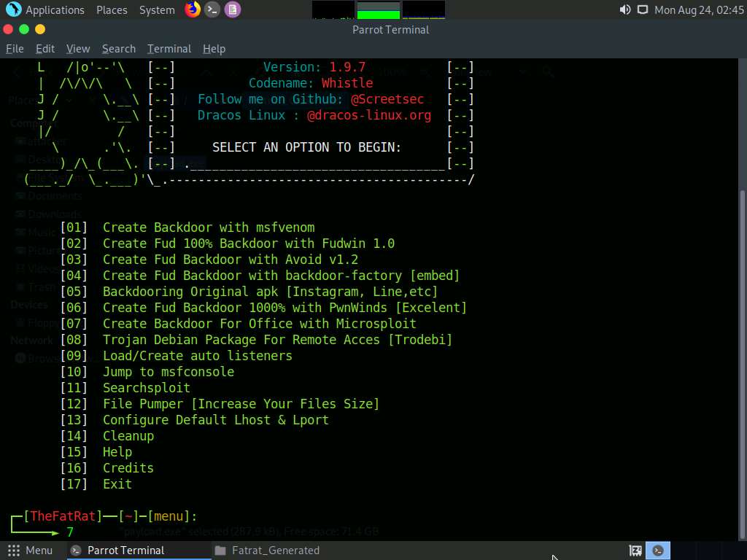Click 'Credits' option text
This screenshot has height=560, width=747.
128,468
